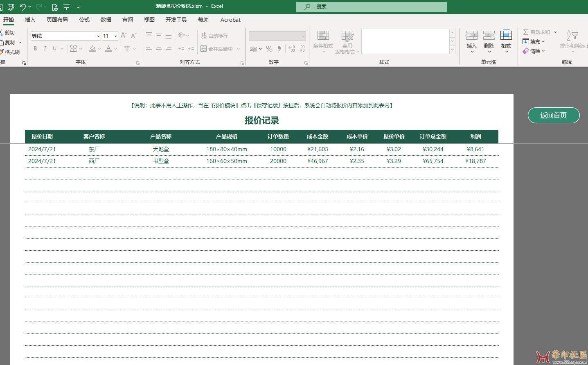Open Format as Table (套用表格格式)
Viewport: 588px width, 365px height.
click(347, 42)
